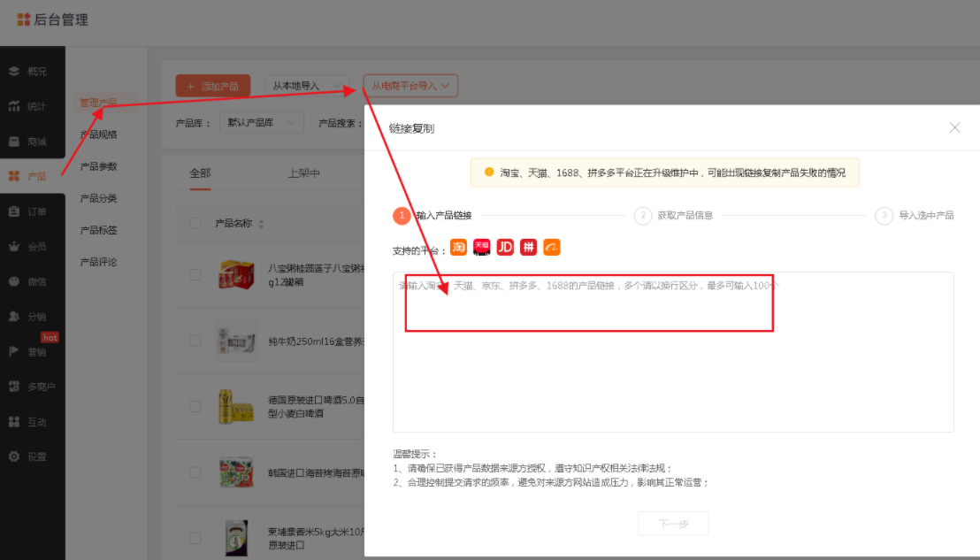Open 统计 statistics in sidebar
Image resolution: width=980 pixels, height=560 pixels.
pyautogui.click(x=36, y=106)
